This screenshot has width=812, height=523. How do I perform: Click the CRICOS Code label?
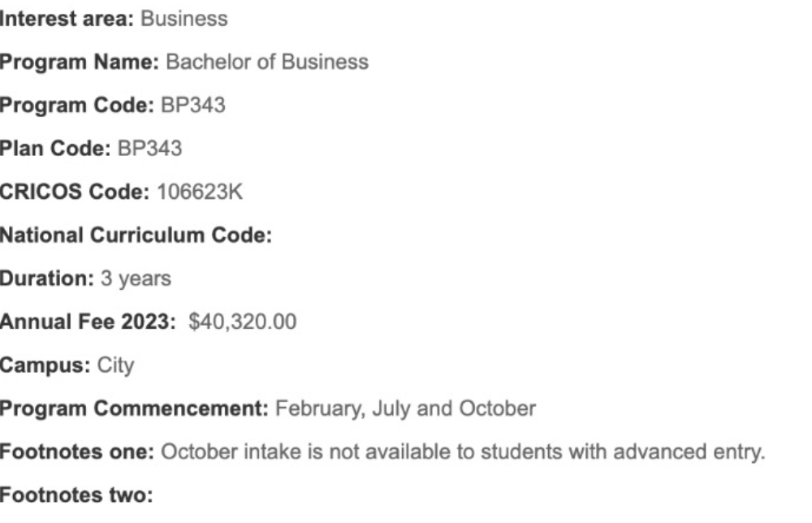[75, 192]
